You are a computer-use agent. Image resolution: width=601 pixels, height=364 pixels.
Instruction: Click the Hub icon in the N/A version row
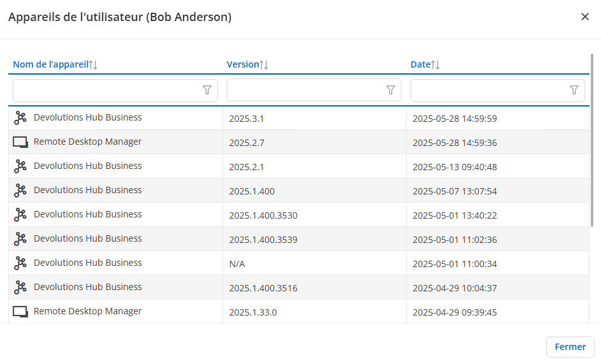[20, 263]
